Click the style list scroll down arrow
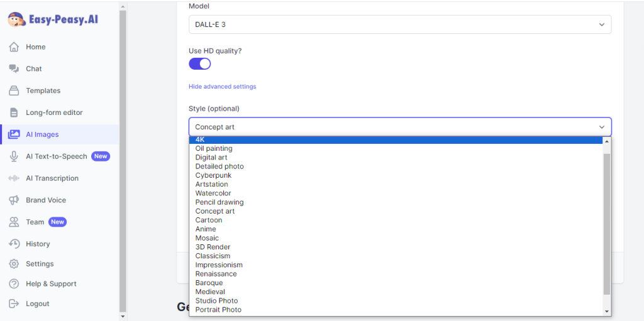Image resolution: width=644 pixels, height=321 pixels. (x=607, y=312)
